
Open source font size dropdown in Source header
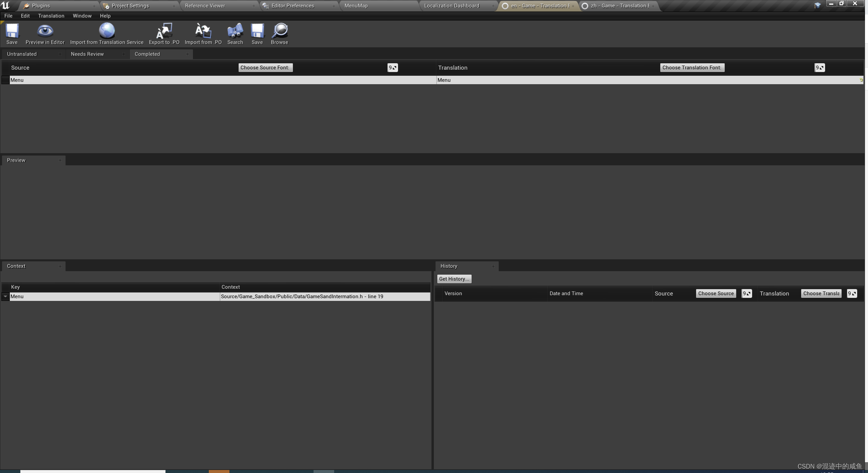tap(393, 68)
